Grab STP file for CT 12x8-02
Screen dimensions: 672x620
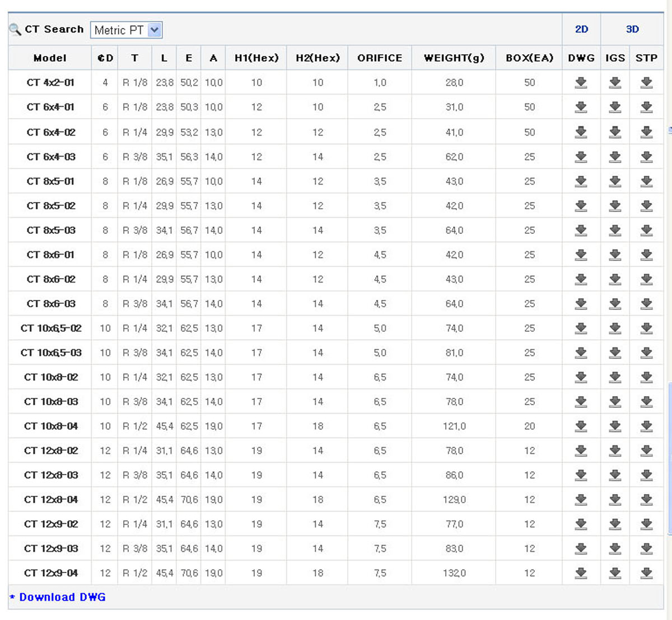646,451
